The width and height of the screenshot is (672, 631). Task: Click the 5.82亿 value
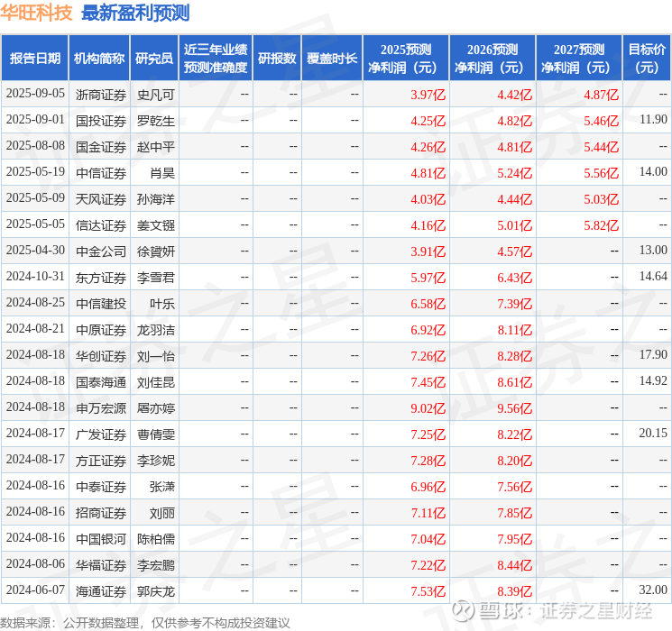[x=602, y=225]
